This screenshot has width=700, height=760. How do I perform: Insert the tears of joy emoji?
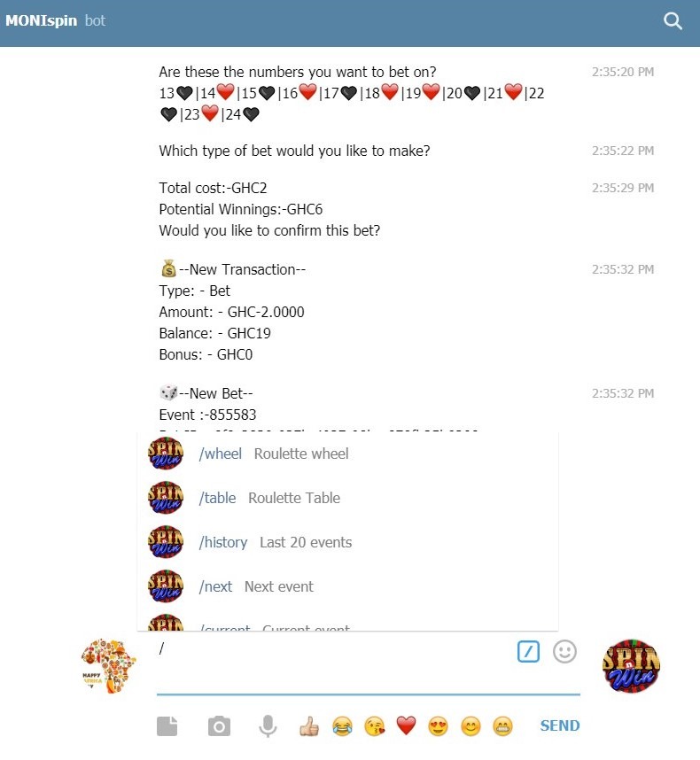coord(342,726)
